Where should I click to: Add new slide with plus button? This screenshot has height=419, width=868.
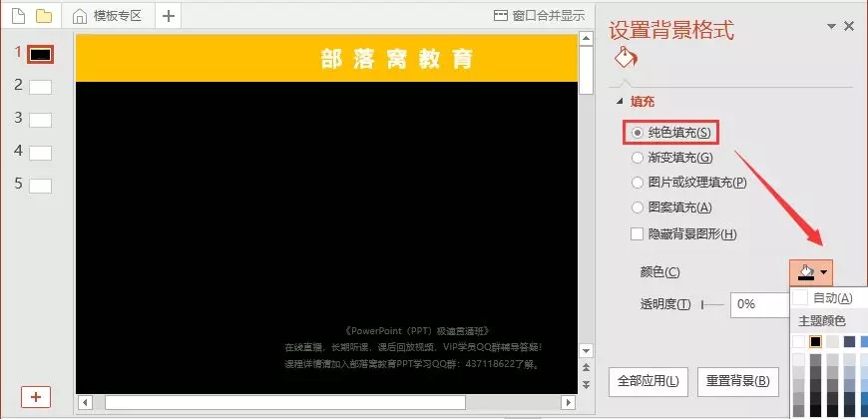click(x=36, y=397)
